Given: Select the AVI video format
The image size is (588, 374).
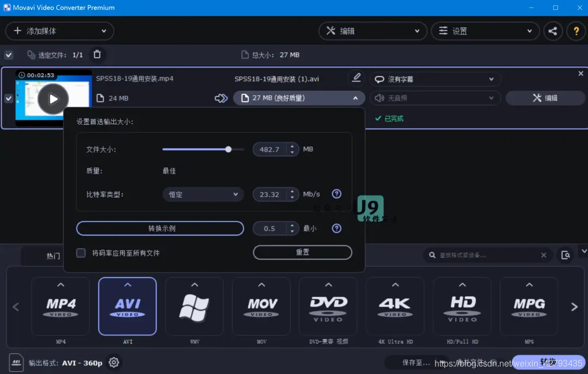Looking at the screenshot, I should 127,306.
